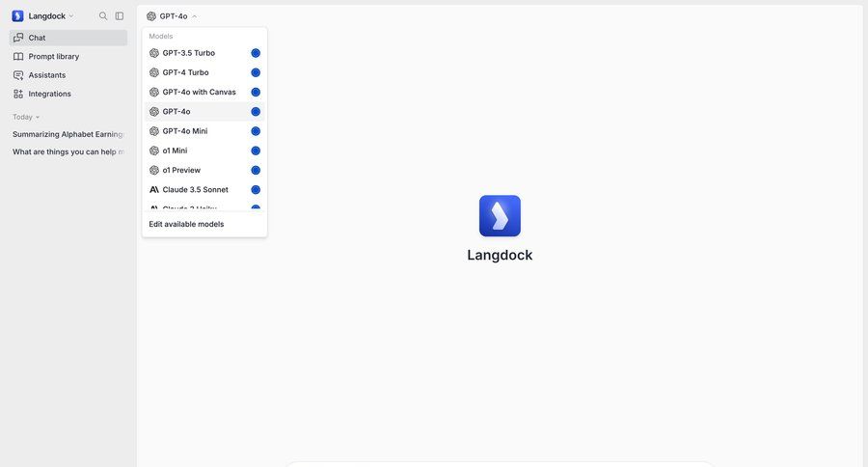Toggle the blue indicator on the highlighted GPT-4o row
868x467 pixels.
[x=256, y=112]
